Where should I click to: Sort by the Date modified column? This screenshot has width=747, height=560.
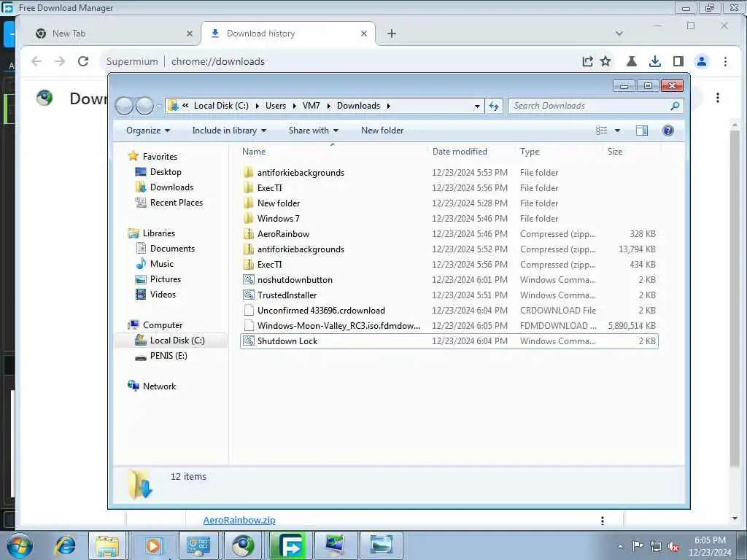(460, 152)
